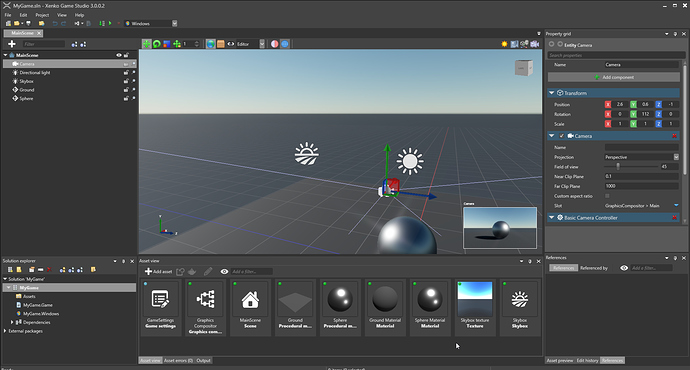The height and width of the screenshot is (370, 690).
Task: Open the camera options icon in viewport
Action: click(x=535, y=44)
